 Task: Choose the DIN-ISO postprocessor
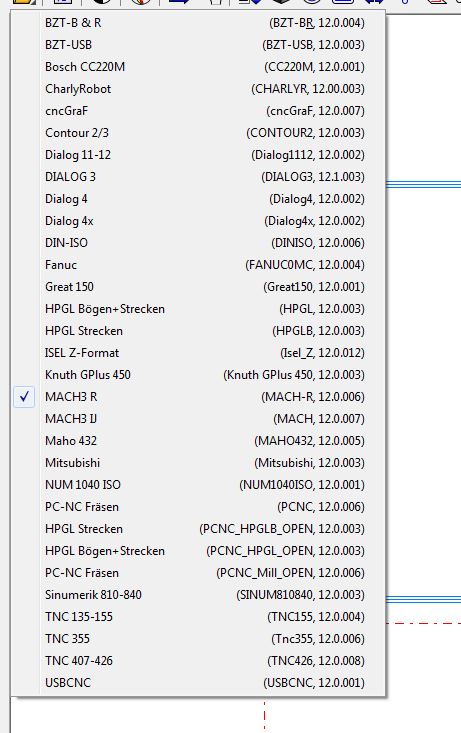(x=198, y=243)
